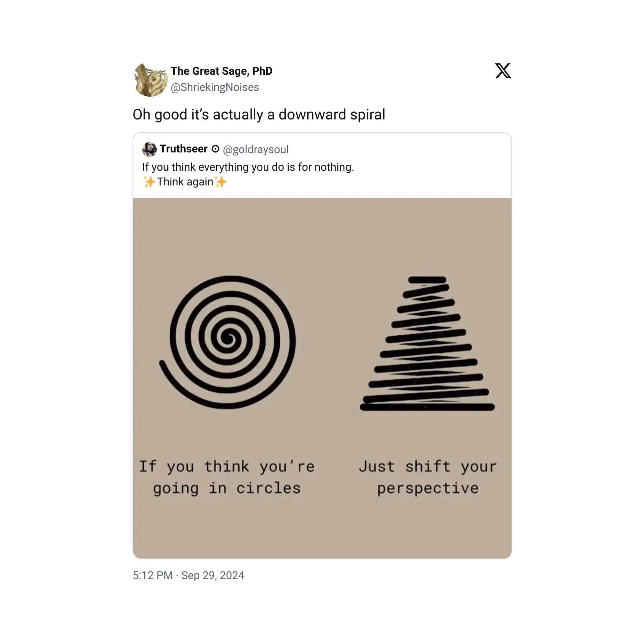This screenshot has width=644, height=644.
Task: Click the flat spiral drawing
Action: [227, 342]
